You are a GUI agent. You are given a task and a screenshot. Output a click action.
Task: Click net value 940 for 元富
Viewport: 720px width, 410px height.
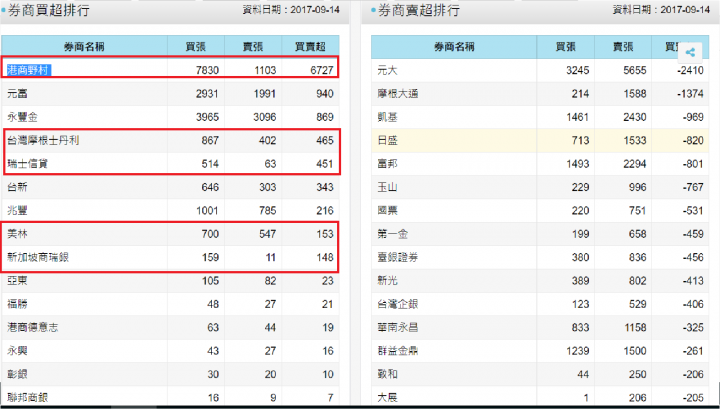(325, 94)
